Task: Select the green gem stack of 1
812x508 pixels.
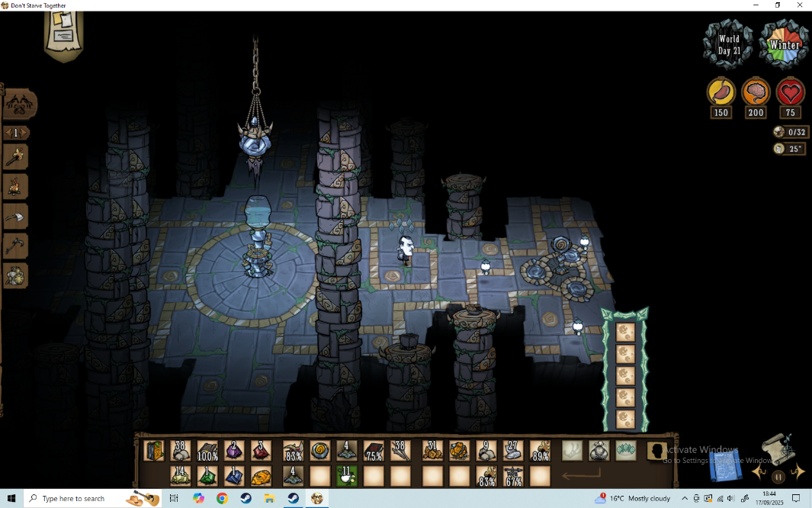Action: pos(207,476)
